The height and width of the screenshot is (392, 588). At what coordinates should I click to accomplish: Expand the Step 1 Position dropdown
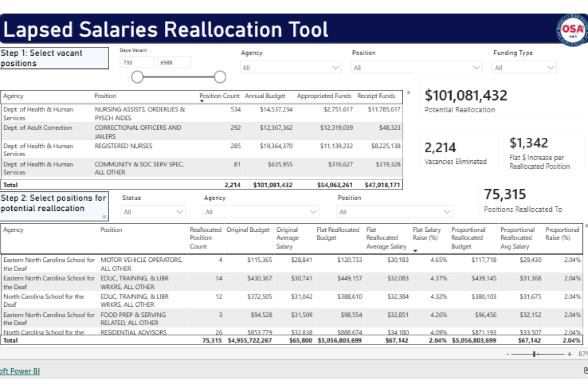click(x=416, y=67)
